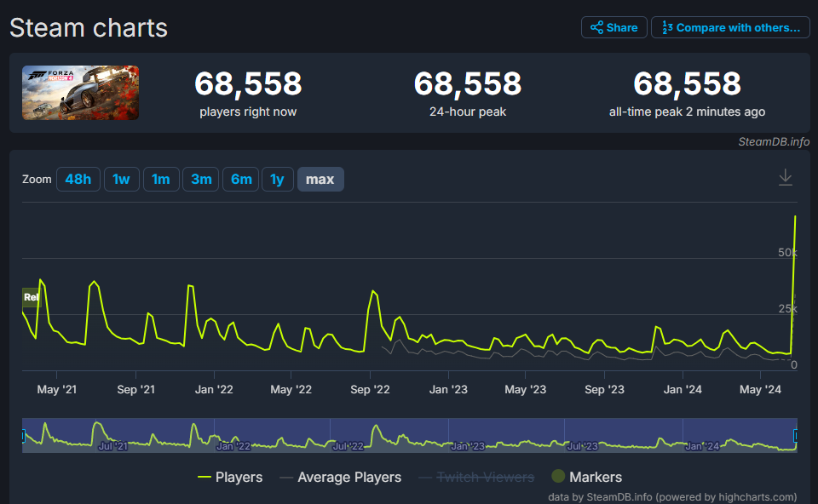The width and height of the screenshot is (818, 504).
Task: Click the green Markers legend circle icon
Action: (558, 477)
